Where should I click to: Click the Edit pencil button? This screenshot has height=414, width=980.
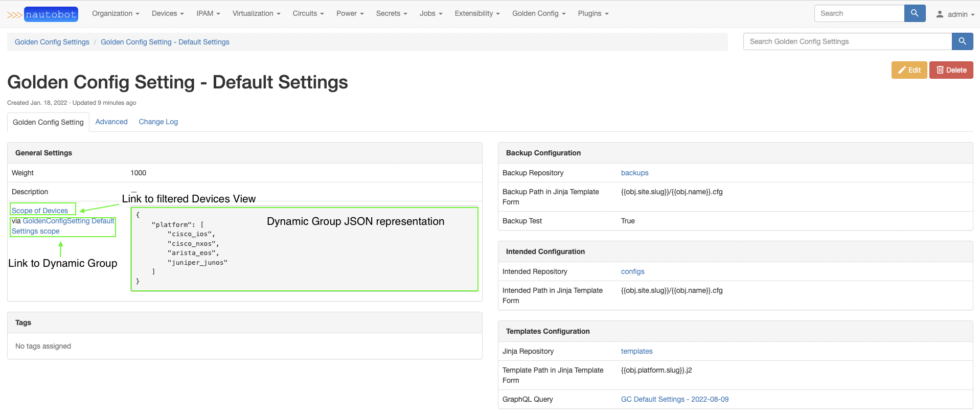pyautogui.click(x=909, y=70)
